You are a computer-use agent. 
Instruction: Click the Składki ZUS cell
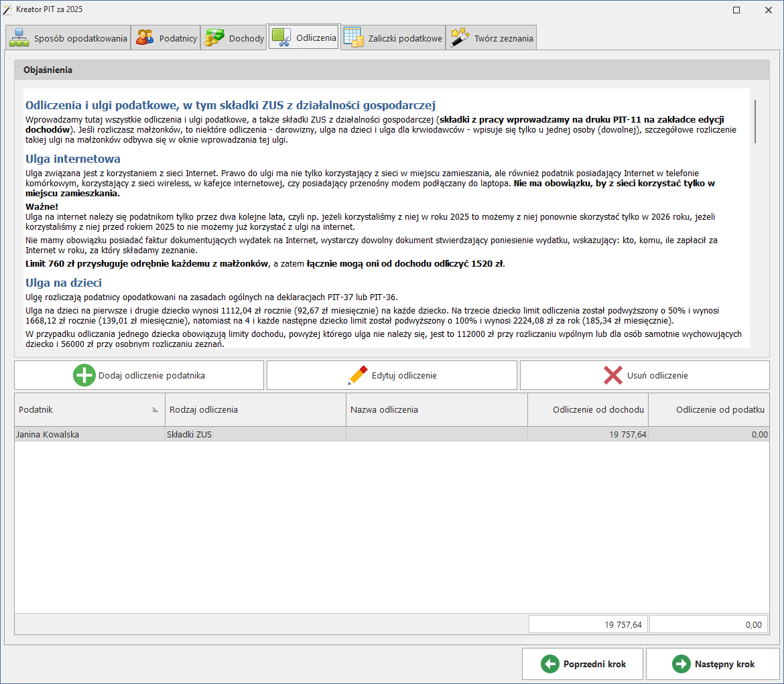pos(255,434)
